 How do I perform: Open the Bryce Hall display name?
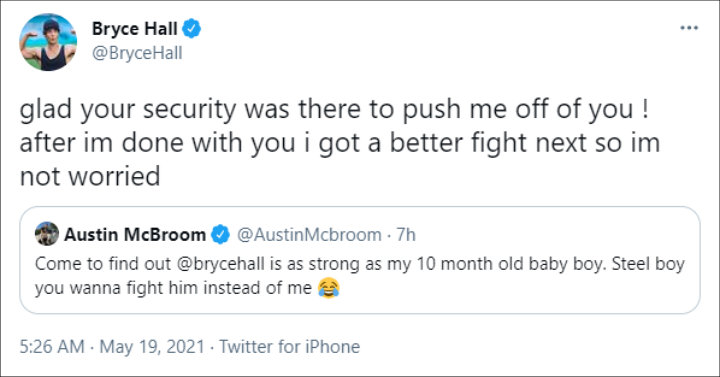click(x=134, y=29)
